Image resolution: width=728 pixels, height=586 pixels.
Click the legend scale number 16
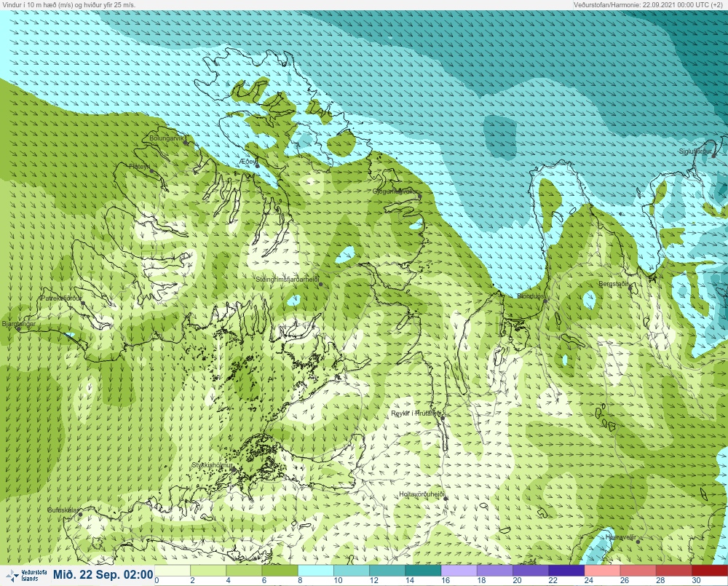click(x=446, y=580)
